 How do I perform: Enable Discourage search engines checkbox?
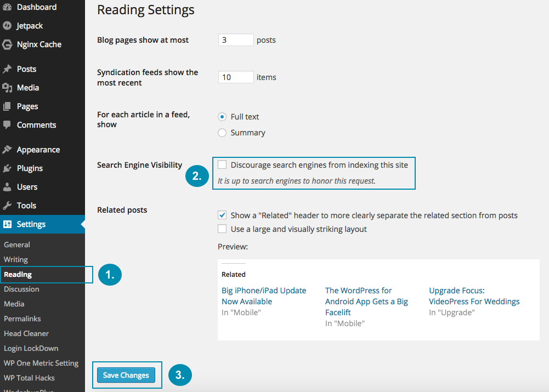(x=222, y=164)
